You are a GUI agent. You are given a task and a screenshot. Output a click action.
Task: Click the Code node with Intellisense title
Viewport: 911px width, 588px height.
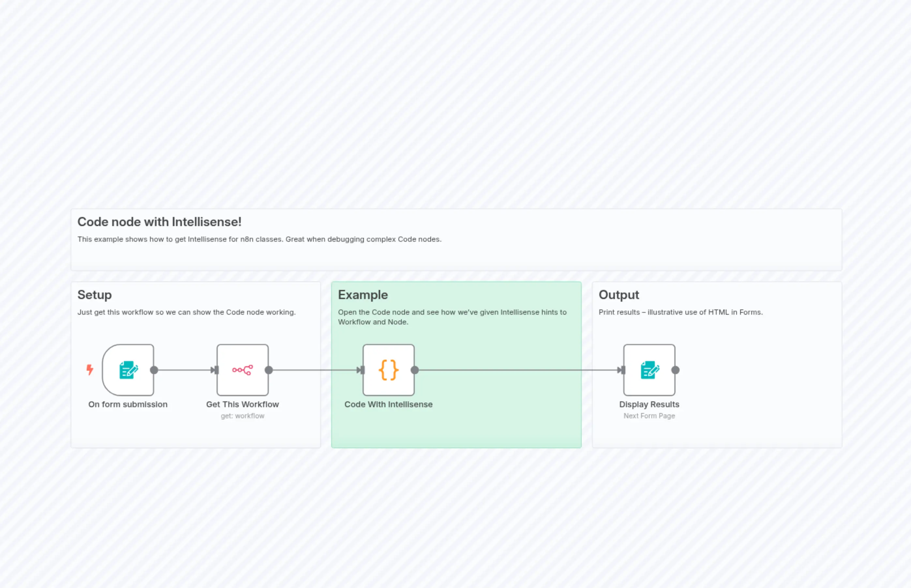[x=159, y=222]
